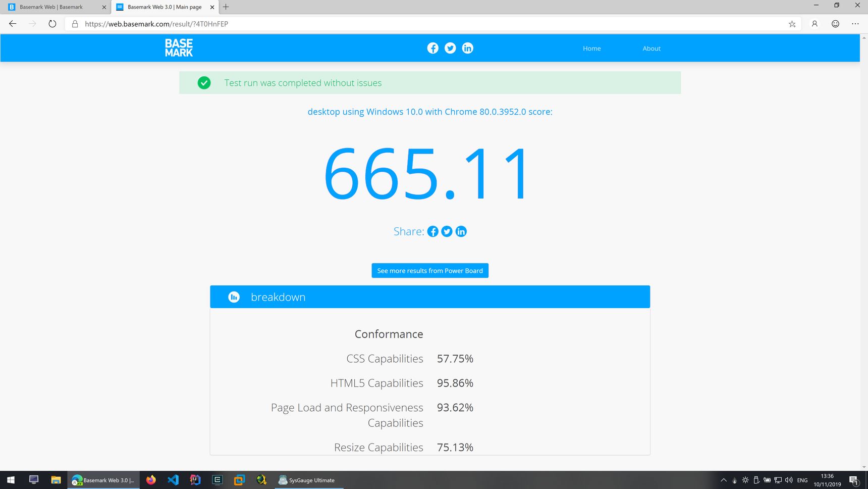Image resolution: width=868 pixels, height=489 pixels.
Task: Click the padlock site info icon
Action: click(x=75, y=24)
